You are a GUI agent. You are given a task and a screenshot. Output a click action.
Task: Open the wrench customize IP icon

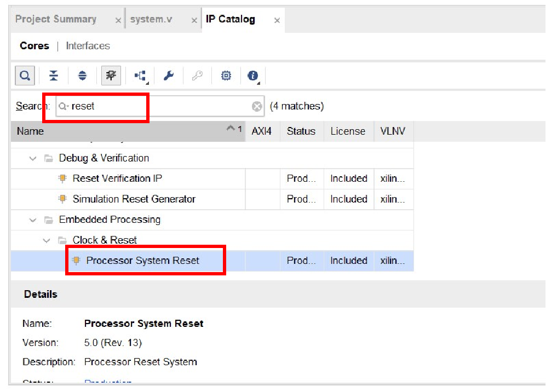coord(169,76)
